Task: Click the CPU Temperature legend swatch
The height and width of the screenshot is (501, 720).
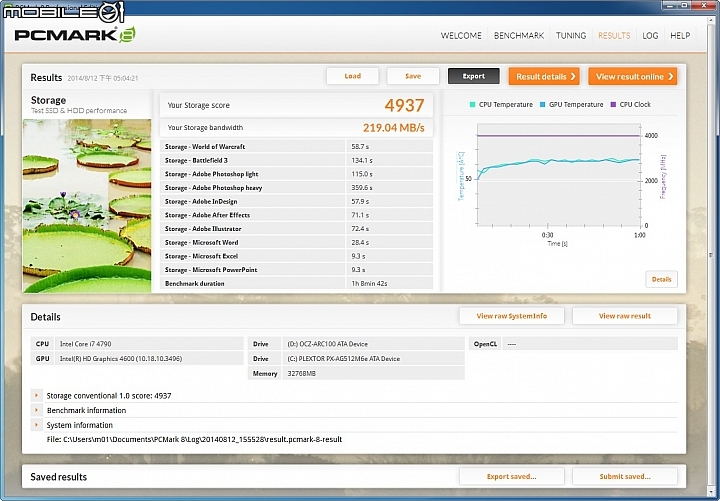Action: pos(472,105)
